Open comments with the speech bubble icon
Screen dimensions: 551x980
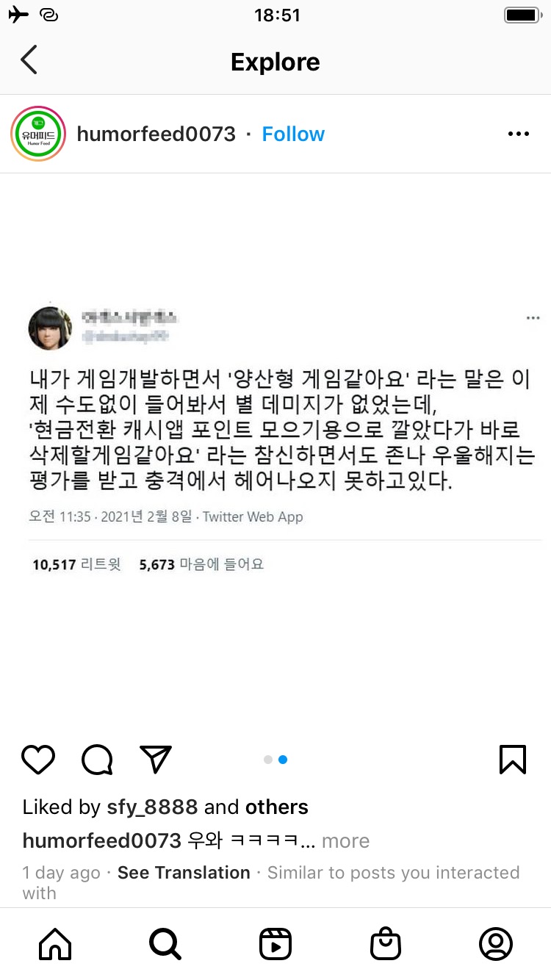97,760
